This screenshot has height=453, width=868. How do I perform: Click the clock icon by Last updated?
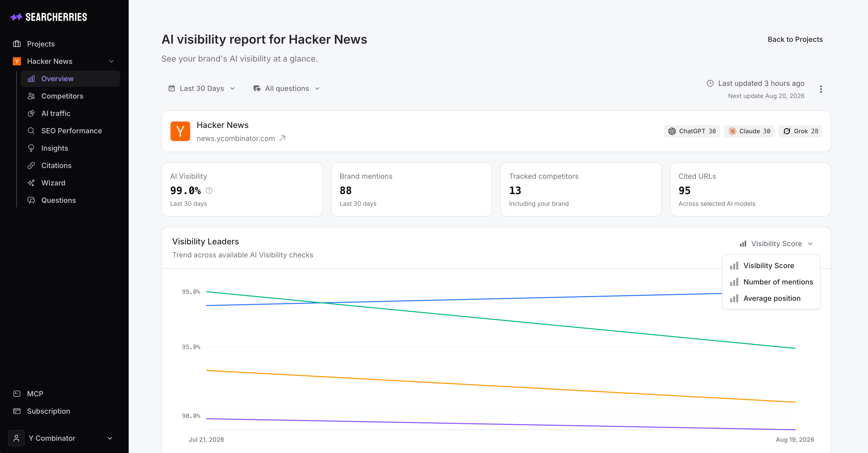tap(710, 83)
